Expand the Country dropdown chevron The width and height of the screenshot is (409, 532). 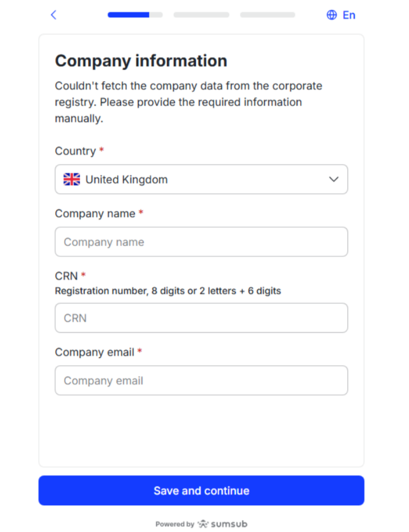(334, 179)
